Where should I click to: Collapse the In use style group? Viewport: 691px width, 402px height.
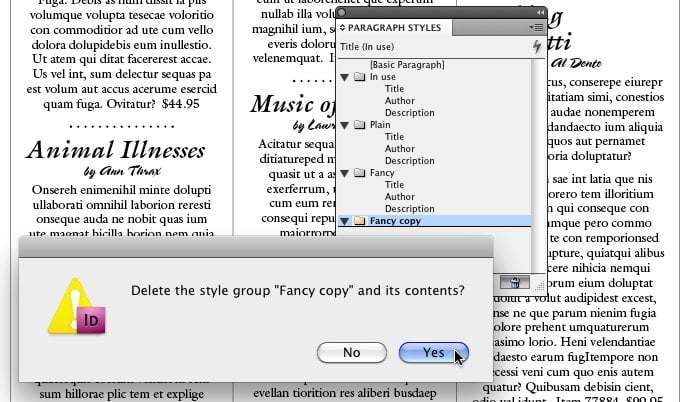tap(346, 77)
